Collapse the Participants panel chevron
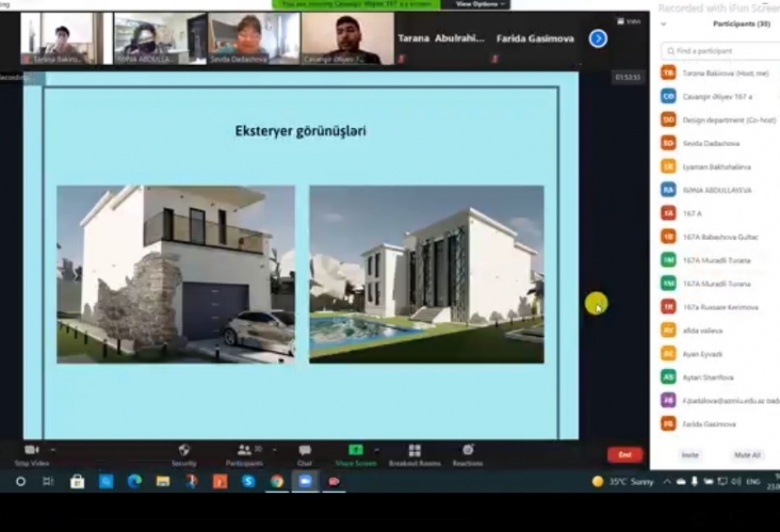The width and height of the screenshot is (780, 532). pyautogui.click(x=663, y=24)
